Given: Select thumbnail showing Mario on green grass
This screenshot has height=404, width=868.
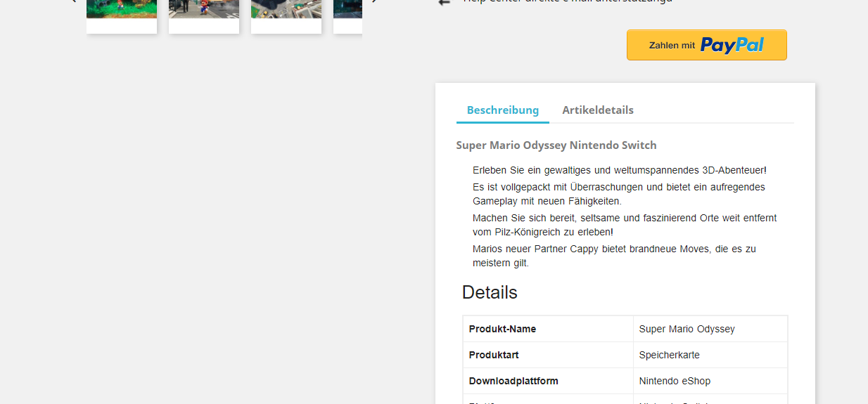Looking at the screenshot, I should click(x=122, y=15).
